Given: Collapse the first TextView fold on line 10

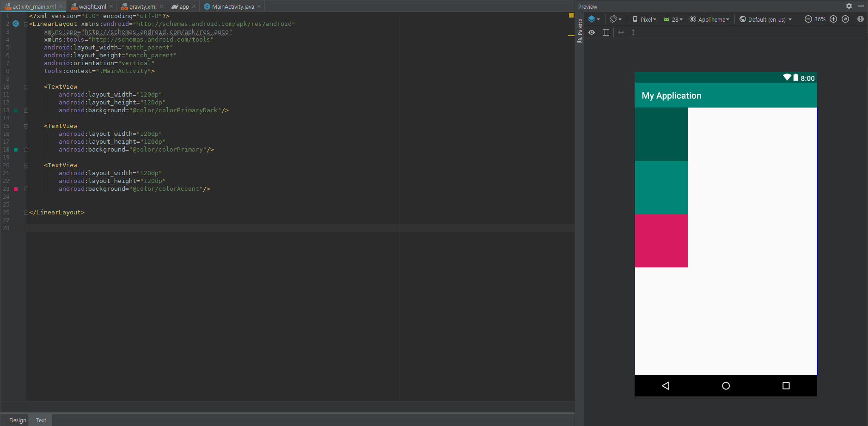Looking at the screenshot, I should [26, 87].
